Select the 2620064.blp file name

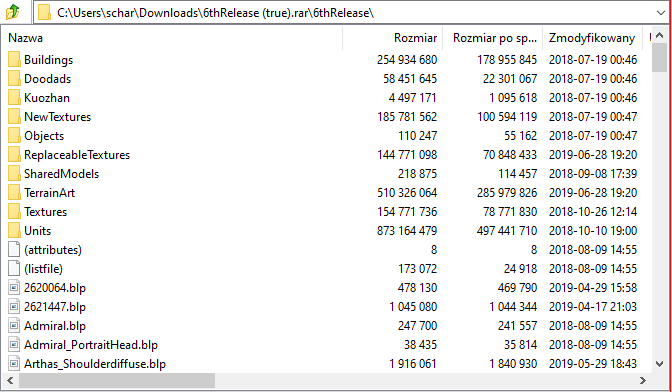[x=55, y=288]
